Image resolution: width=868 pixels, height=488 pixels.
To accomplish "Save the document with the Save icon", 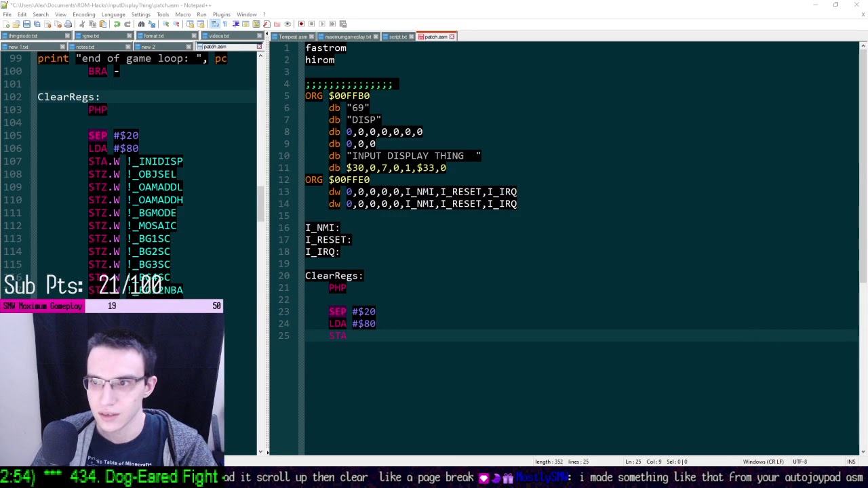I will (x=26, y=24).
